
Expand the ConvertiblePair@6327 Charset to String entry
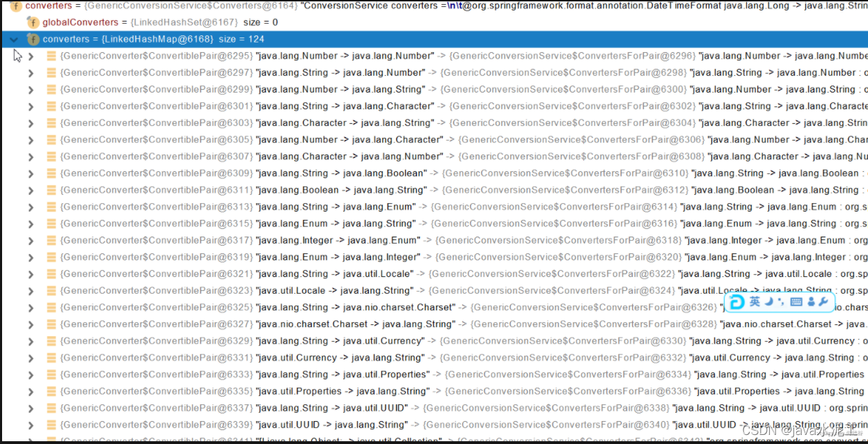point(31,324)
